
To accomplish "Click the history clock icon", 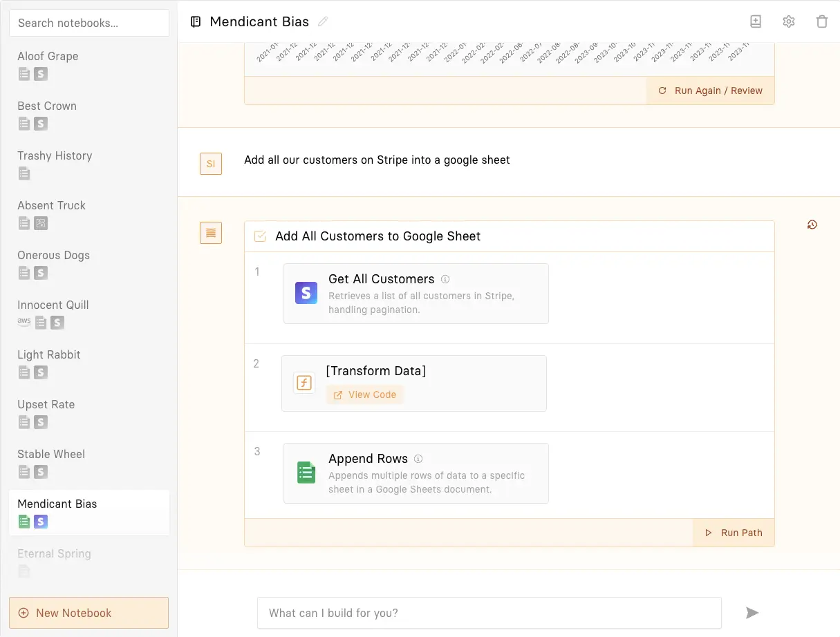I will click(x=812, y=225).
